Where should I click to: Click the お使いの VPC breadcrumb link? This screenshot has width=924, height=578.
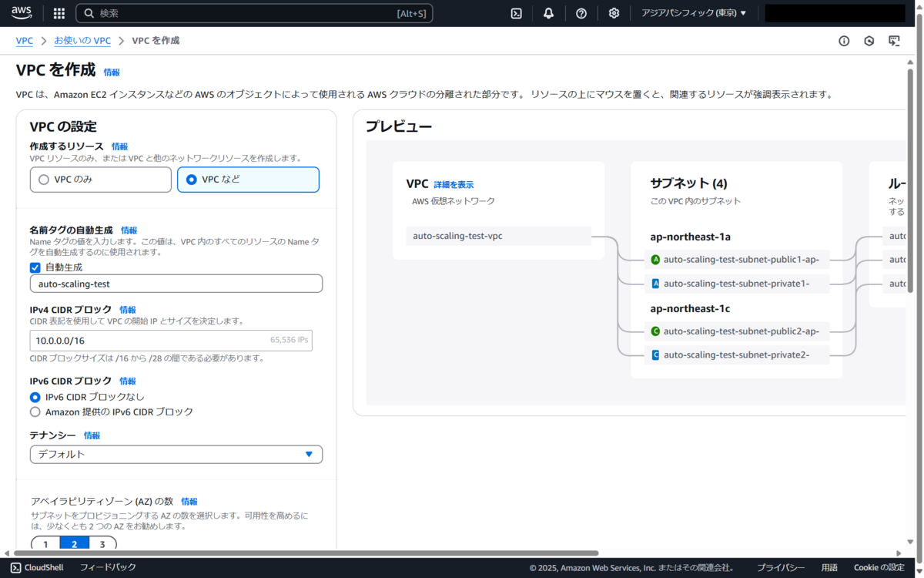pyautogui.click(x=82, y=40)
